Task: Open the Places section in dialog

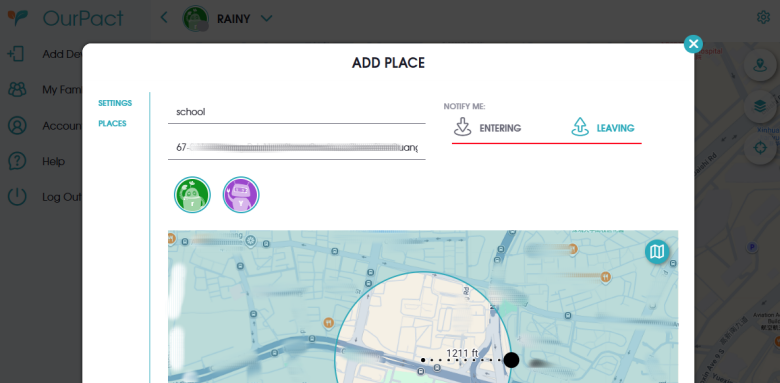Action: 112,123
